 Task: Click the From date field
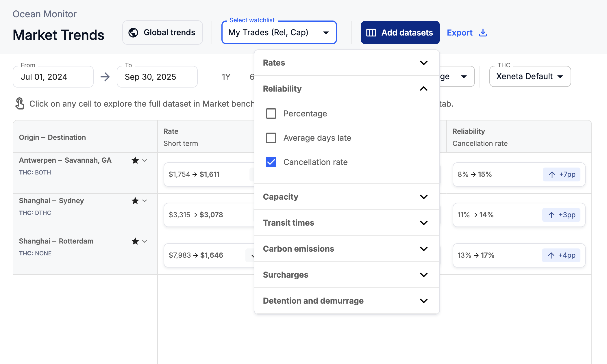tap(53, 77)
